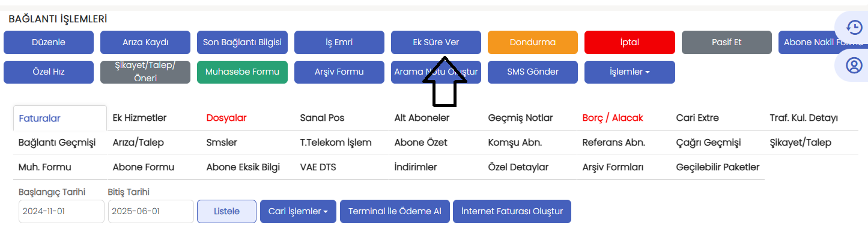Select the Dosyalar tab
The image size is (868, 228).
[226, 118]
